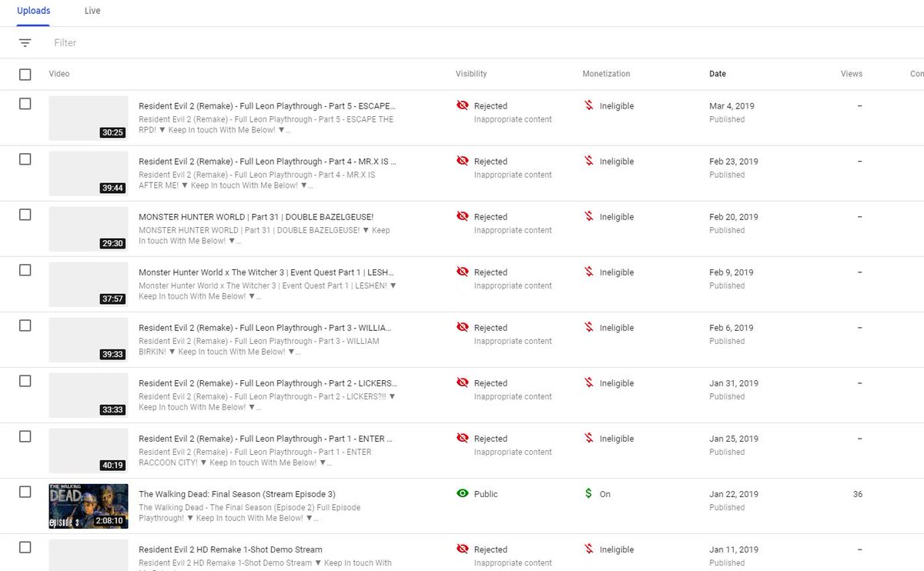This screenshot has height=571, width=924.
Task: Click rejected eye icon for RE2 Part 2
Action: pyautogui.click(x=463, y=382)
